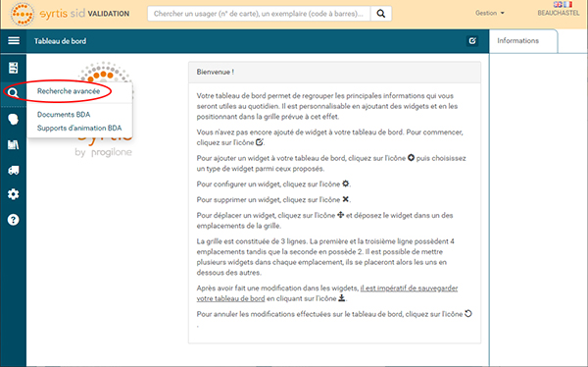Select Recherche avancée menu entry
The height and width of the screenshot is (367, 588).
tap(69, 91)
